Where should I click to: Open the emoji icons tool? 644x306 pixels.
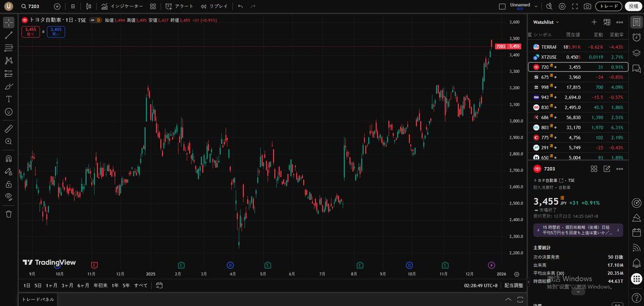9,112
